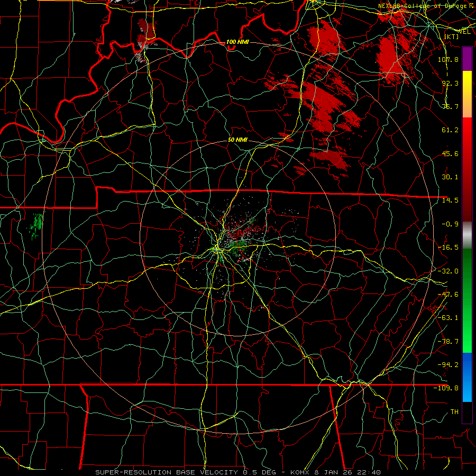Image resolution: width=476 pixels, height=476 pixels.
Task: Select the -78.7 legend value
Action: pyautogui.click(x=448, y=342)
